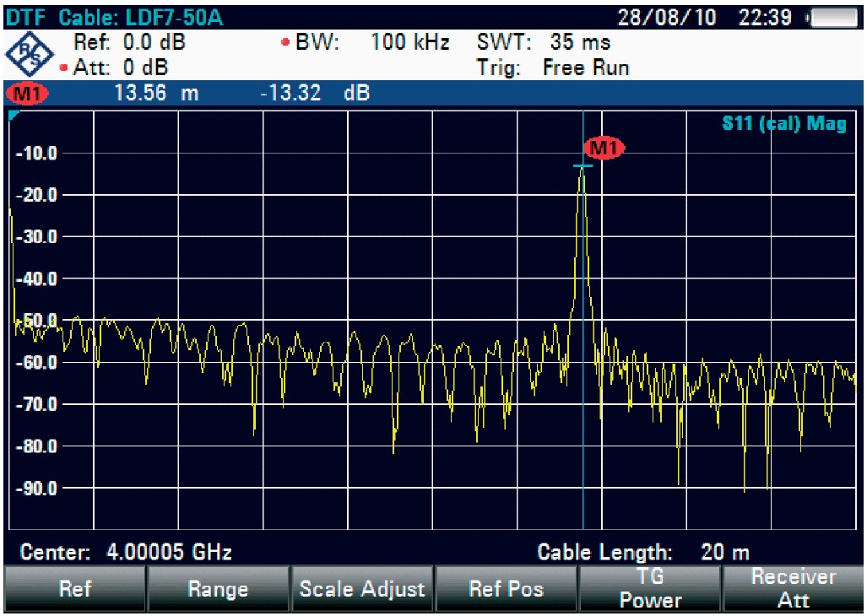This screenshot has width=867, height=616.
Task: Click the blue reference position triangle
Action: coord(14,115)
